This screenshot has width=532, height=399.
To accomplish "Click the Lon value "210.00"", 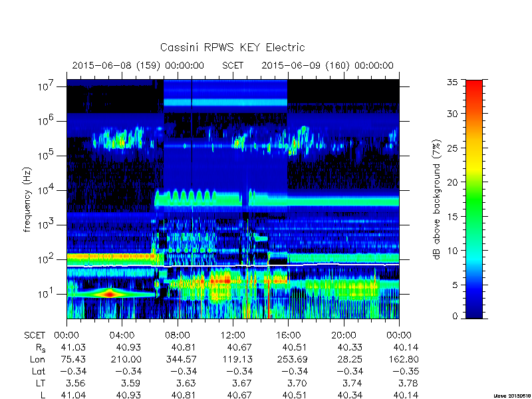I will (126, 359).
